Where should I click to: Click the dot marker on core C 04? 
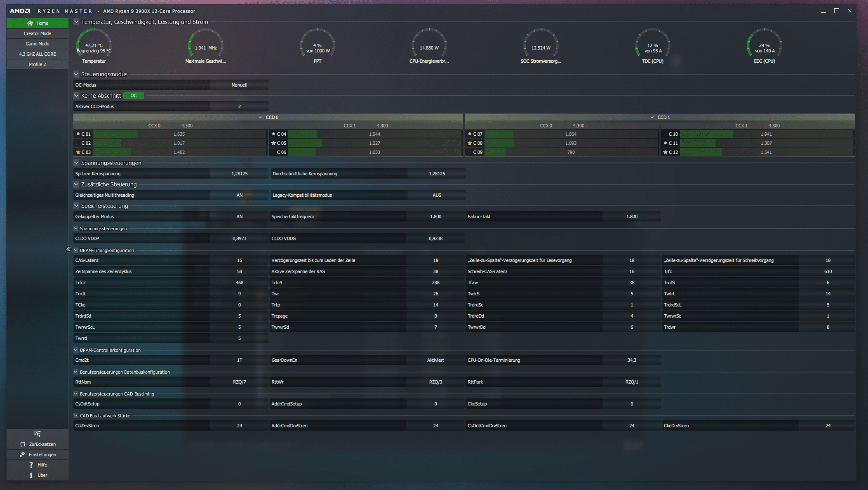pos(273,134)
